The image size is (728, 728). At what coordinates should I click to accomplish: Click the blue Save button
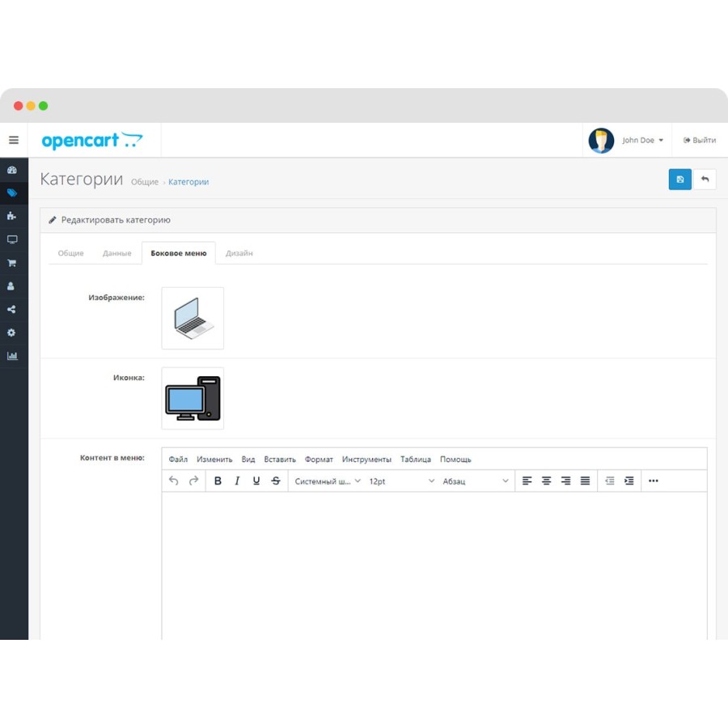[x=679, y=180]
